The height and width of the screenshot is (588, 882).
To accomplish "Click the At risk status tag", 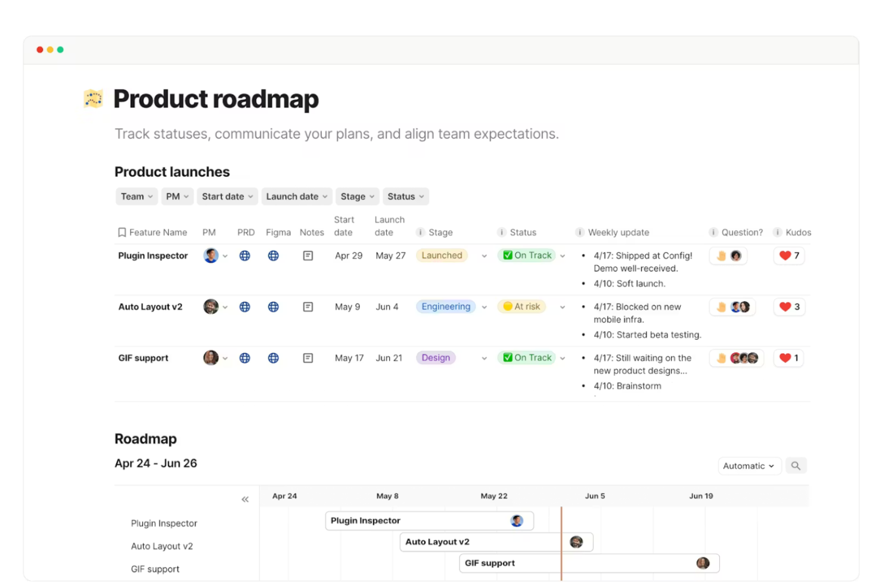I will [521, 307].
